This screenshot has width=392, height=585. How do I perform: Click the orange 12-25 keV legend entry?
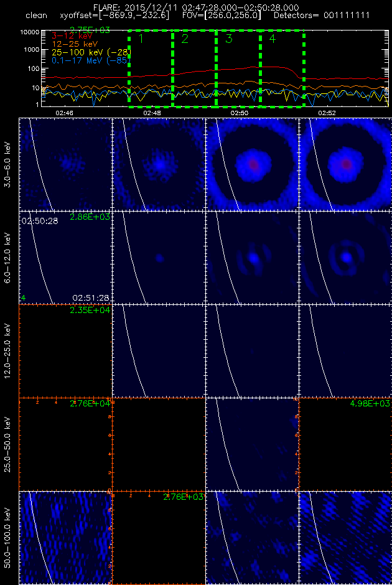click(75, 44)
